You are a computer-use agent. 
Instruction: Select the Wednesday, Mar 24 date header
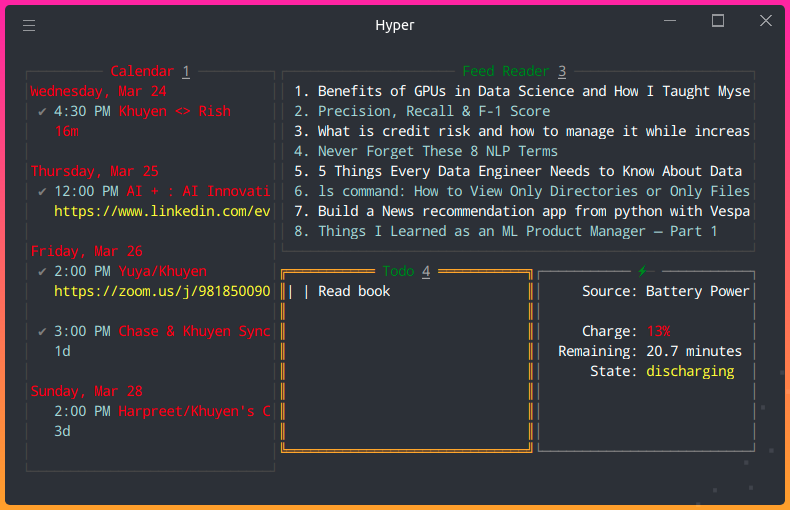tap(98, 91)
